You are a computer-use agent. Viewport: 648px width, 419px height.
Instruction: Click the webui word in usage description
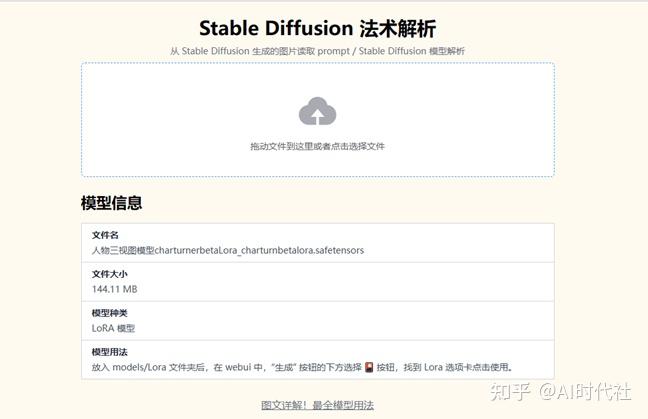[x=238, y=367]
